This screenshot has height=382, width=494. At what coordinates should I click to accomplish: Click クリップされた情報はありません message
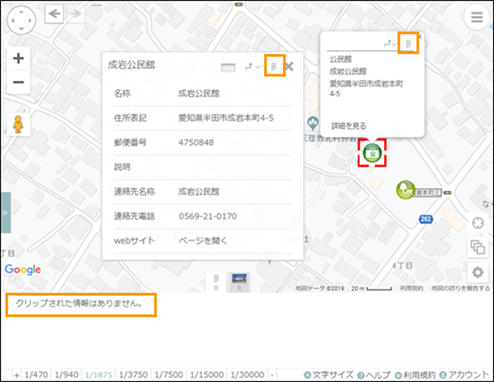(79, 303)
